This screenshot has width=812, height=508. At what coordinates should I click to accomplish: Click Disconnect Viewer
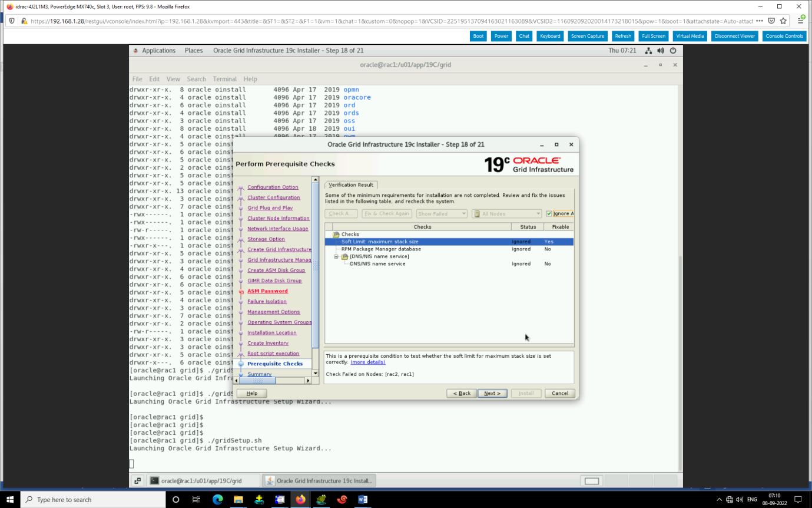pyautogui.click(x=735, y=36)
